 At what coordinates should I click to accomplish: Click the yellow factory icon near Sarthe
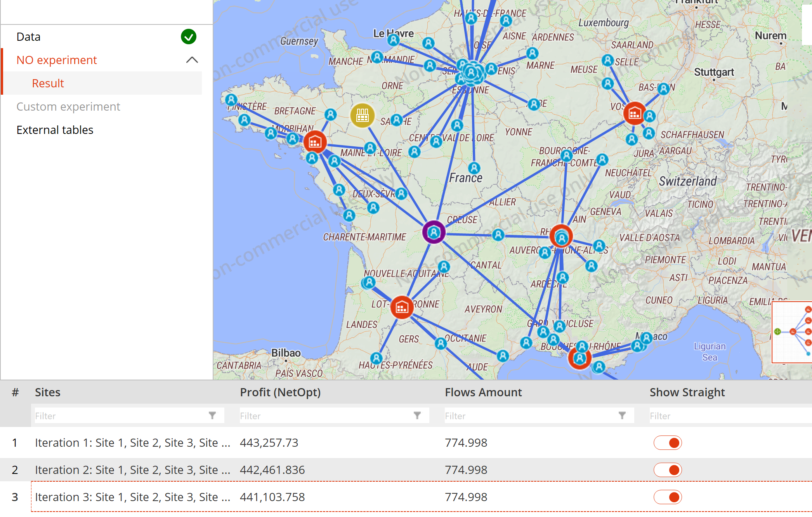point(362,115)
